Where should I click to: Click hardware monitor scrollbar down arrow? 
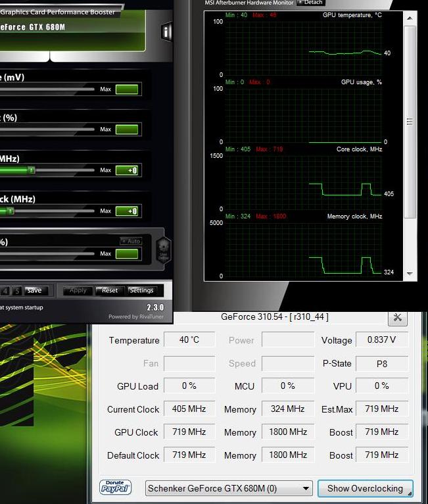coord(410,274)
